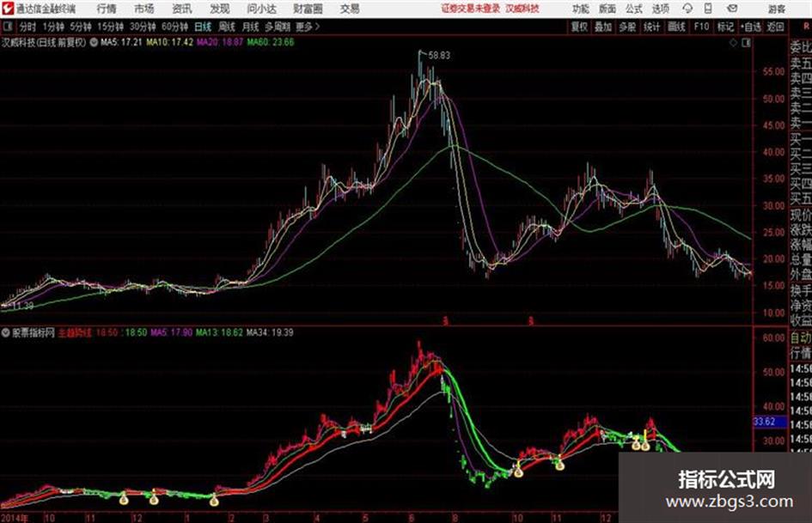Open the 交易 menu
This screenshot has height=523, width=812.
[x=350, y=9]
